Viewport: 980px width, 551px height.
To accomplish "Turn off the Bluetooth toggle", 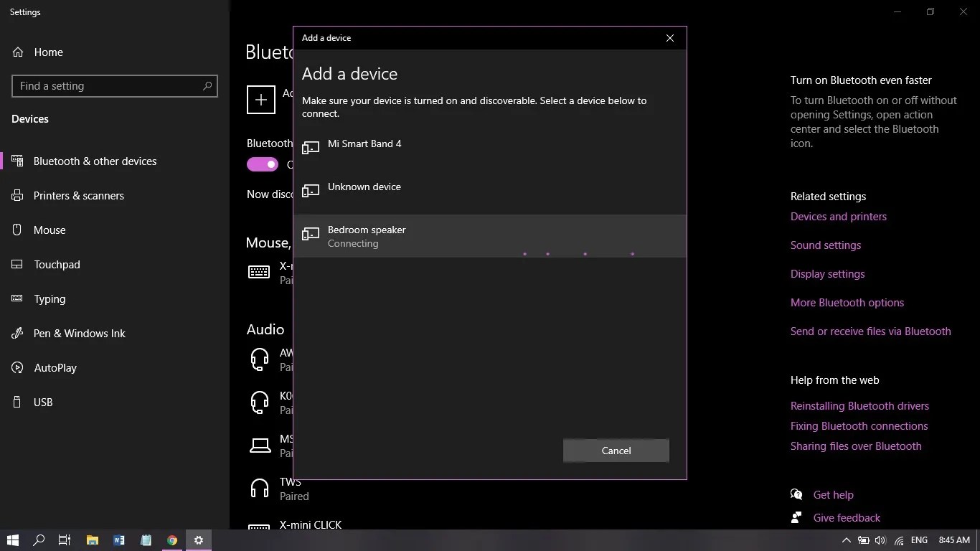I will [x=262, y=164].
